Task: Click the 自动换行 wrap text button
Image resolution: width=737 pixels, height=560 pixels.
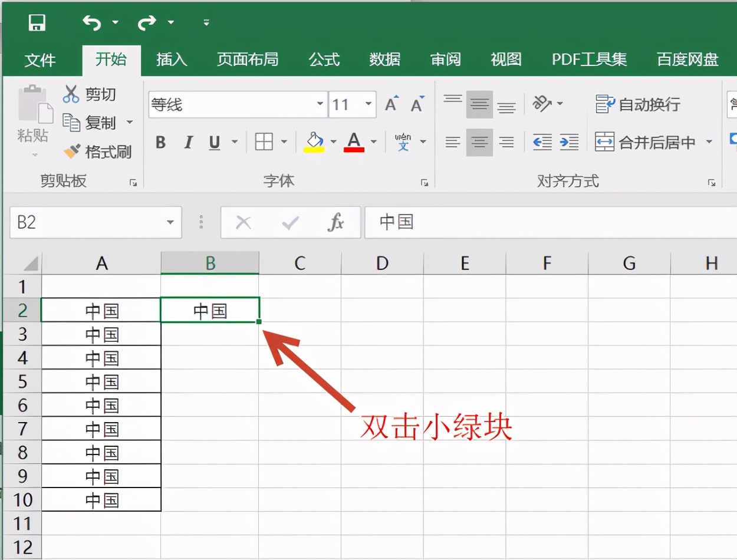Action: click(637, 104)
